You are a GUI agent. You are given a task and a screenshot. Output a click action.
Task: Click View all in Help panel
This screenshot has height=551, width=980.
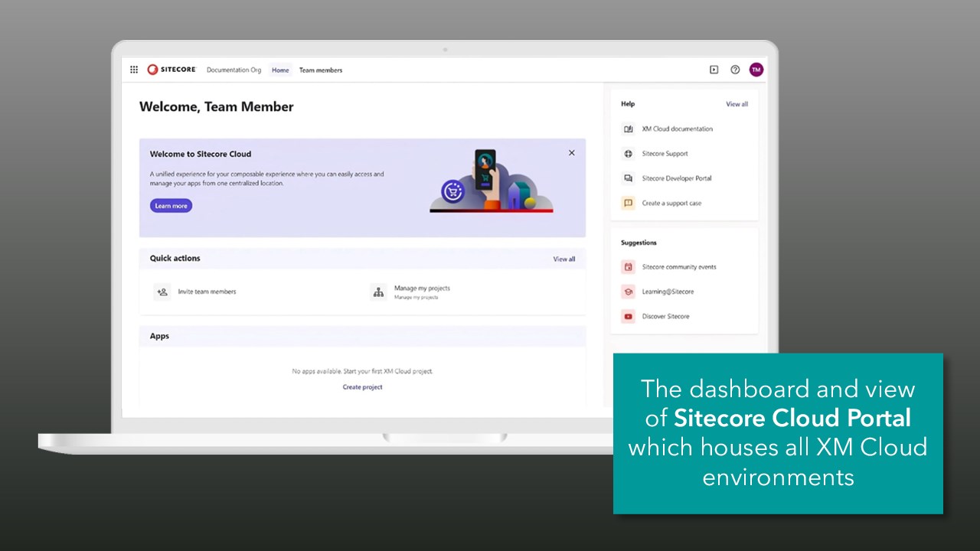click(737, 104)
